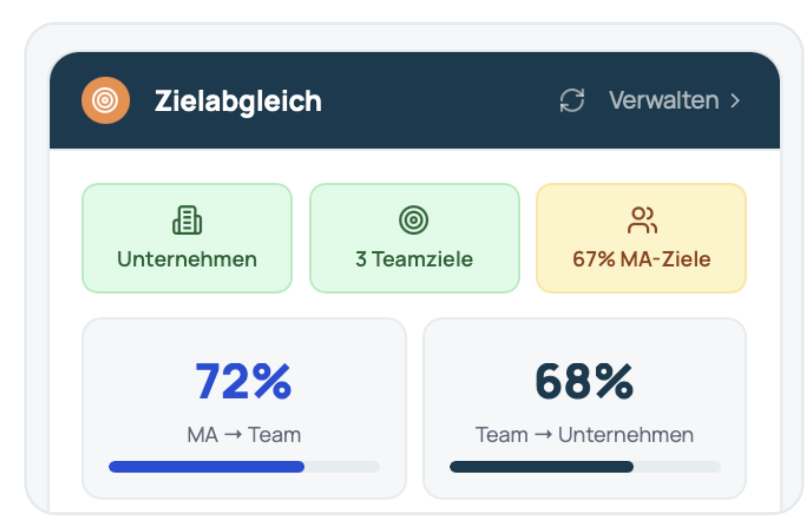Viewport: 812px width, 520px height.
Task: Click the 68% value
Action: (x=585, y=381)
